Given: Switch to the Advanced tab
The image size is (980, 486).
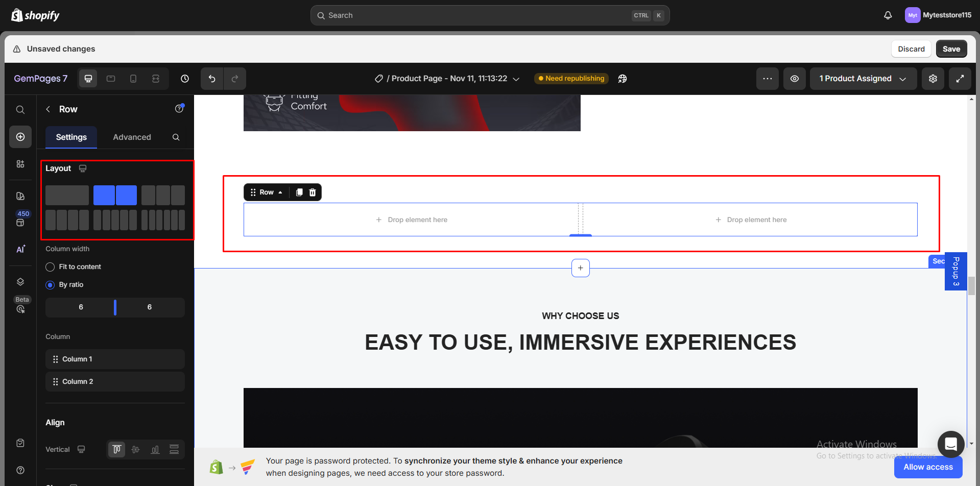Looking at the screenshot, I should click(x=132, y=137).
